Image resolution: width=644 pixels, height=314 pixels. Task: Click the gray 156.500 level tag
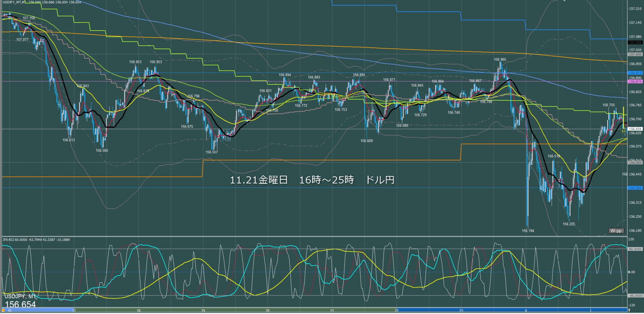point(635,163)
